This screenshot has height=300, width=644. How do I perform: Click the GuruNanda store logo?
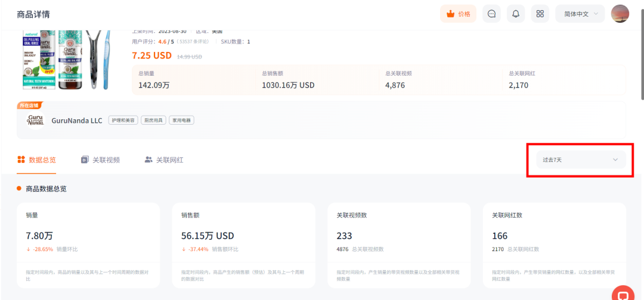[x=35, y=120]
